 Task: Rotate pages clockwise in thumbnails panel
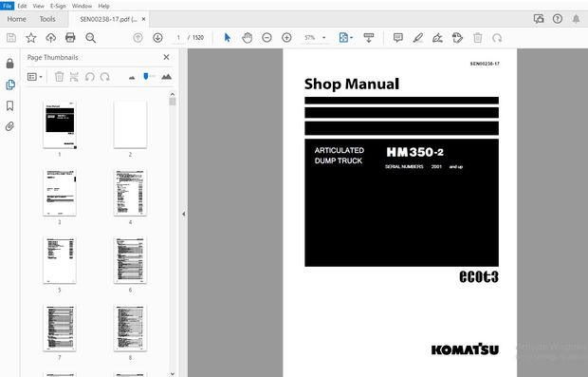click(105, 77)
